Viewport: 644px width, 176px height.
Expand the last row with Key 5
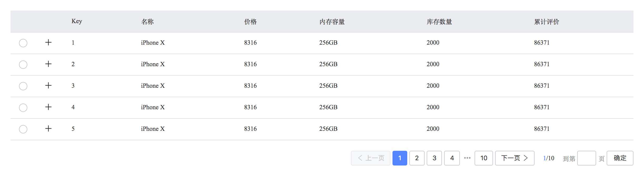click(x=49, y=129)
